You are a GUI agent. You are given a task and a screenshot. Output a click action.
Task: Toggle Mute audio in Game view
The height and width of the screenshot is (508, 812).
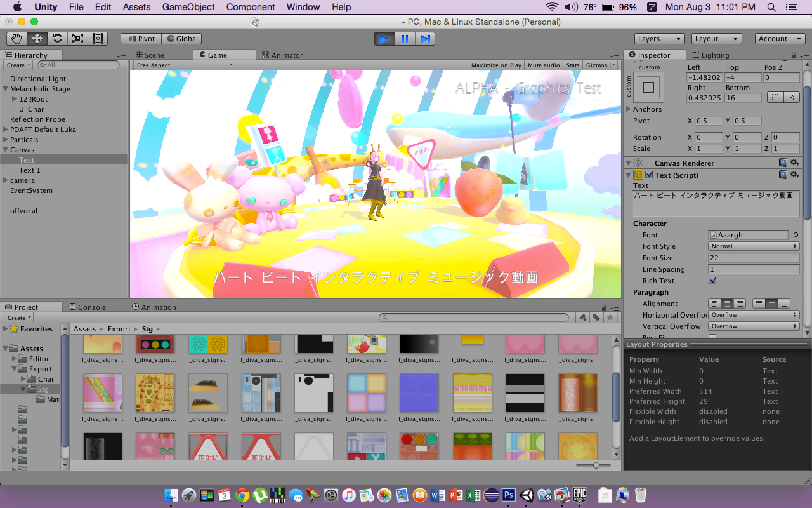coord(544,65)
